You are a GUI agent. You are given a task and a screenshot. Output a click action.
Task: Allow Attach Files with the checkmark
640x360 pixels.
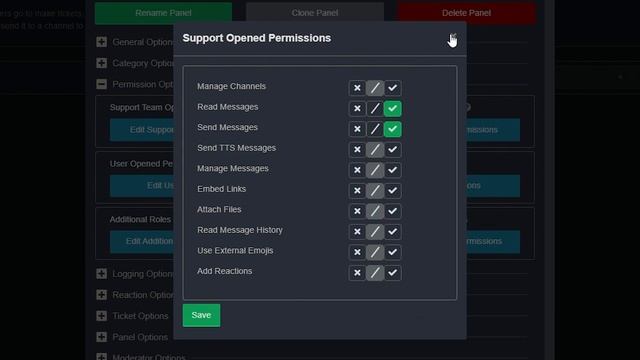(393, 211)
